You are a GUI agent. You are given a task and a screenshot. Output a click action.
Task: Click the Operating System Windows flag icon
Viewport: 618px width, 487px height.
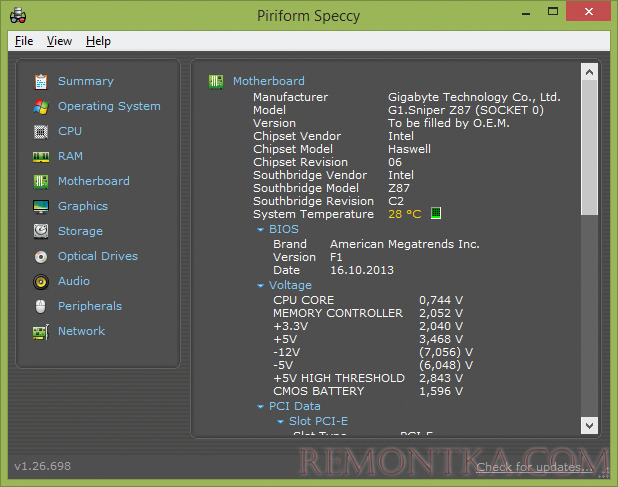click(x=41, y=107)
